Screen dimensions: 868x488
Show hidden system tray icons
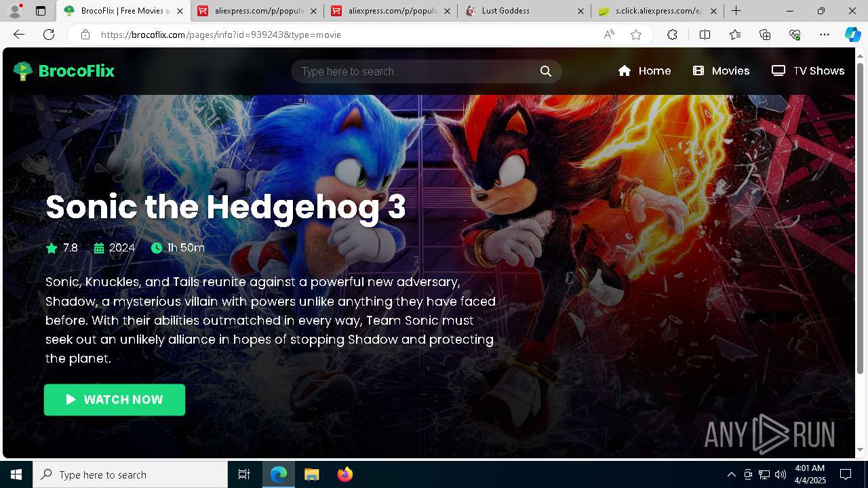pos(731,474)
